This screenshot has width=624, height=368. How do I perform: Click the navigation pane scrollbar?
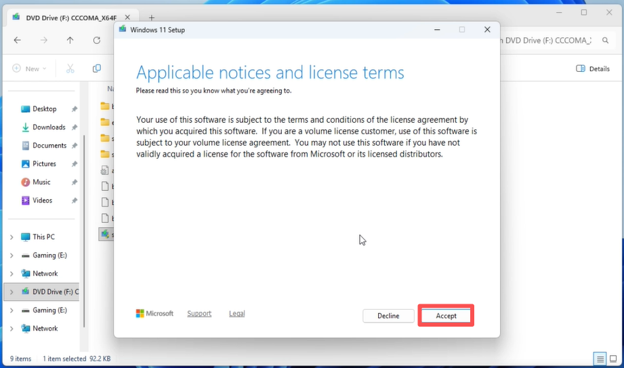pos(84,231)
